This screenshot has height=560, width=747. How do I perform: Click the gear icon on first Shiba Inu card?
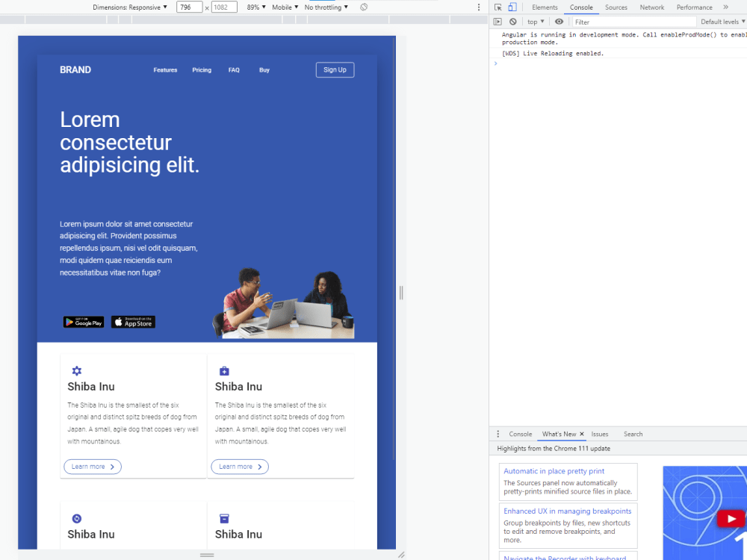77,370
